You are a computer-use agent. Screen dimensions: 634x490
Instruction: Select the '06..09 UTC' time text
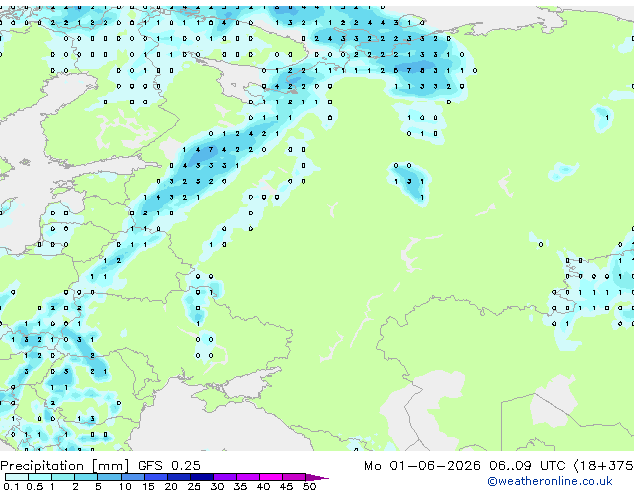click(527, 466)
